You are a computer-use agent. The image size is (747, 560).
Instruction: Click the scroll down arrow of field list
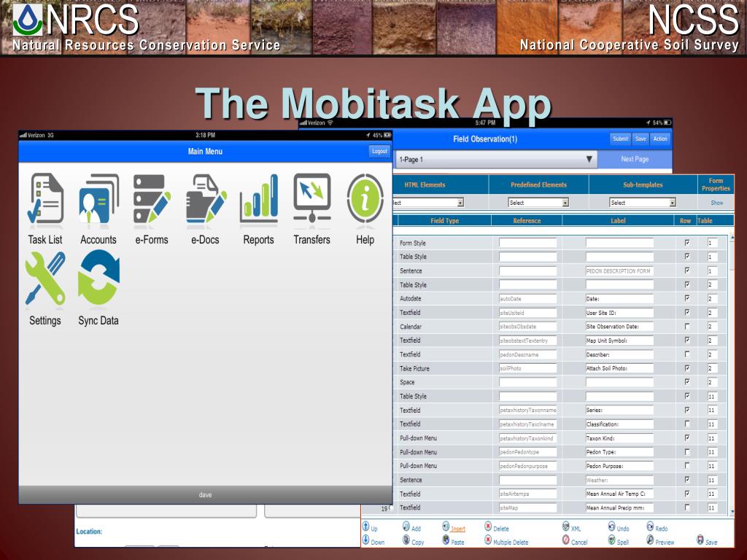(x=732, y=511)
